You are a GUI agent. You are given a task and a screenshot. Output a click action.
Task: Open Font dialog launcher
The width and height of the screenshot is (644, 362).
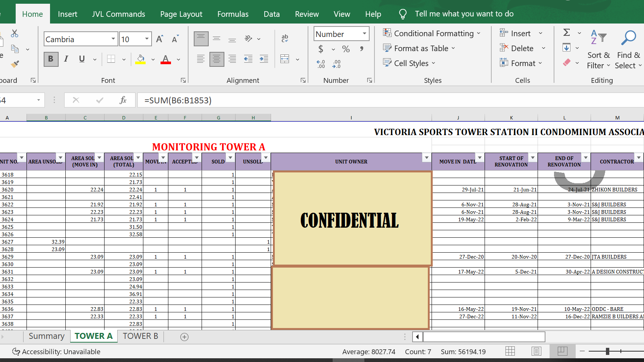[183, 80]
